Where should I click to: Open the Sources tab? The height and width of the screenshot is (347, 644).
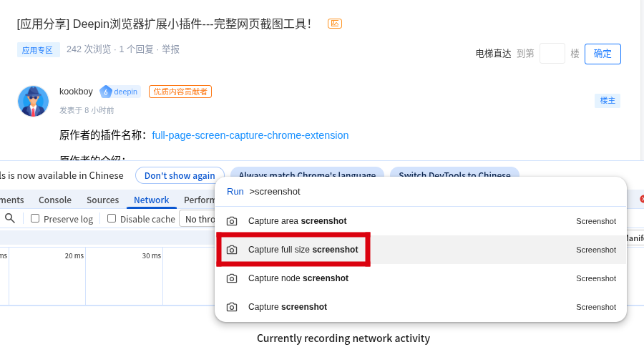point(102,200)
